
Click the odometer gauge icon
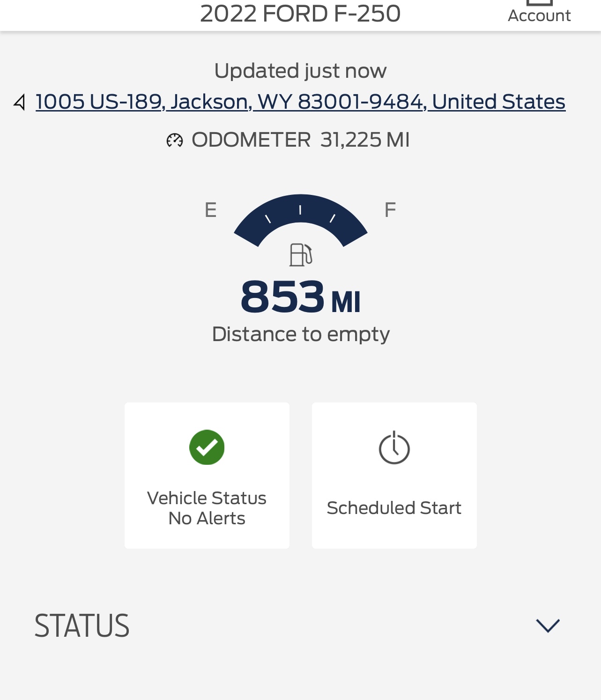[175, 140]
